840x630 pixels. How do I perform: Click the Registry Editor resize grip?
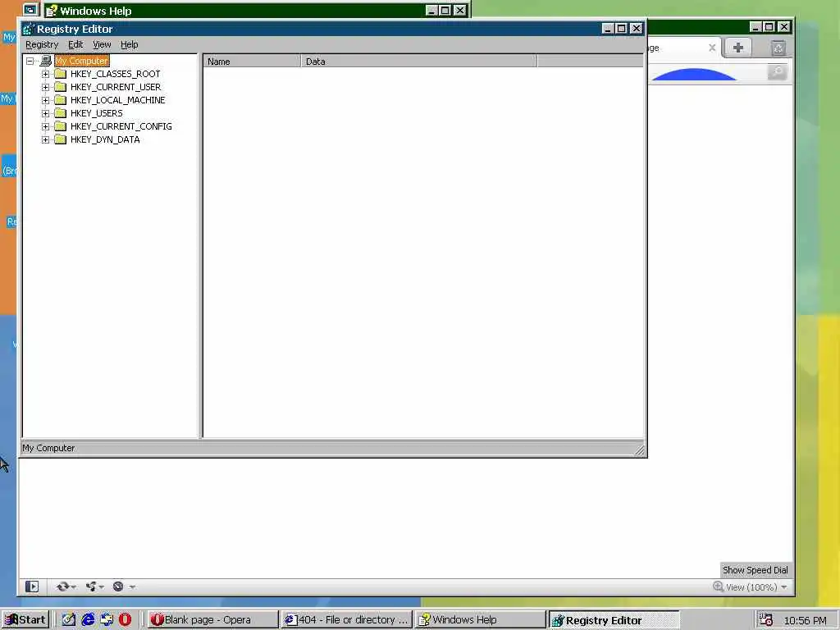coord(639,450)
